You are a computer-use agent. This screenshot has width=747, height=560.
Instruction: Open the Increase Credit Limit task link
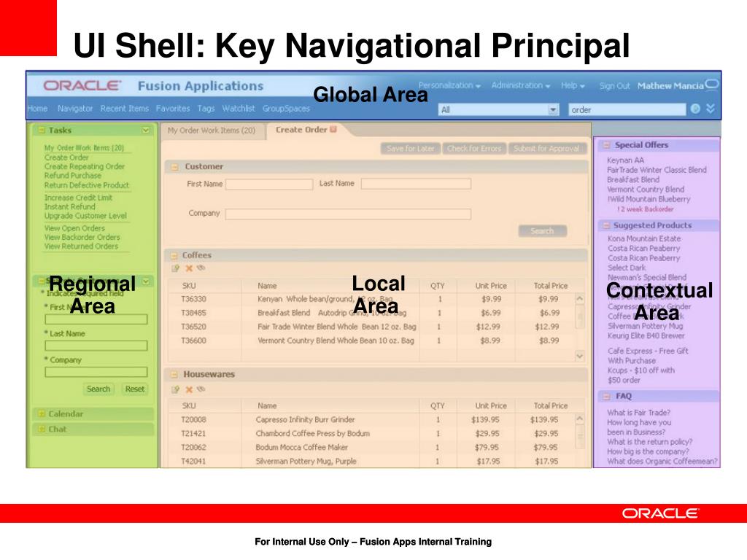(x=78, y=198)
